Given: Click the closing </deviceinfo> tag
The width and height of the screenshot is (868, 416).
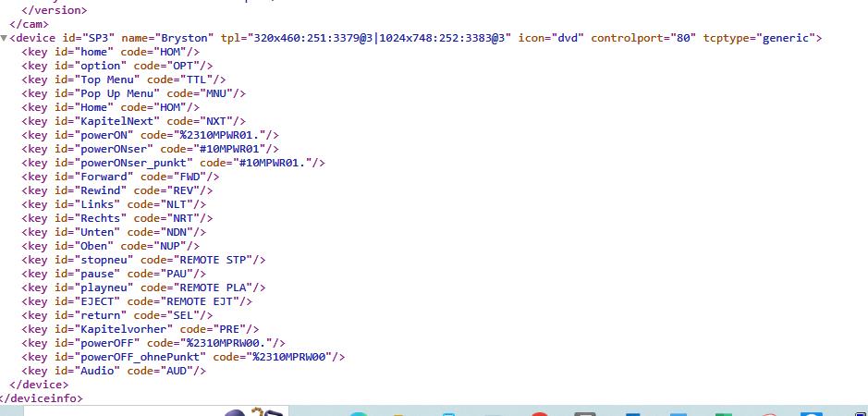Looking at the screenshot, I should click(41, 398).
